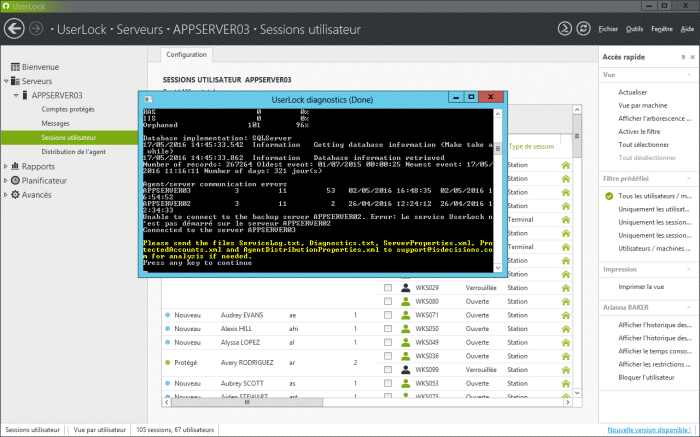
Task: Switch to the Configuration tab
Action: pos(187,54)
